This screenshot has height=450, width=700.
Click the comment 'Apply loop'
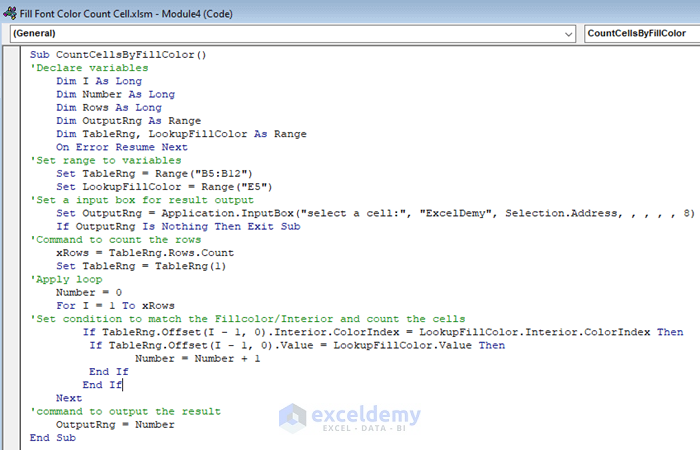coord(66,279)
